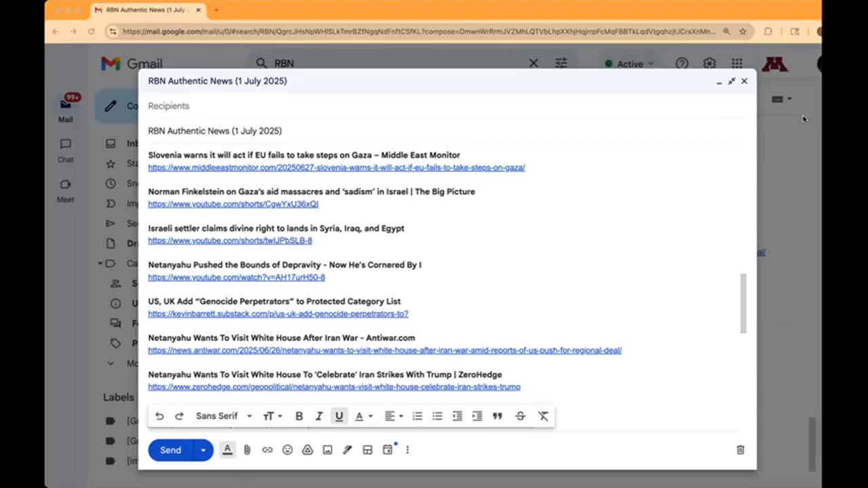Open the youtube shorts CgwYxU36xQI link
This screenshot has width=868, height=488.
[x=233, y=204]
